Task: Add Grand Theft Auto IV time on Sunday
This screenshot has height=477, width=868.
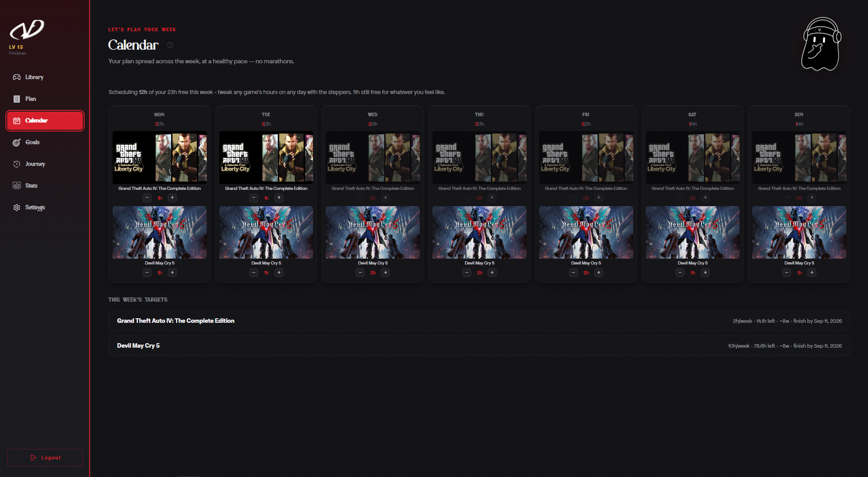Action: point(812,198)
